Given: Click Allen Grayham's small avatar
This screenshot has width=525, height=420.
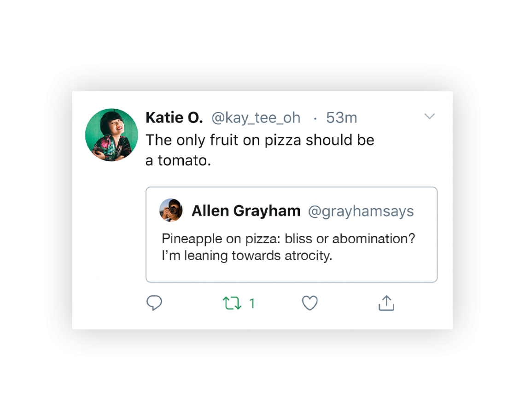Looking at the screenshot, I should (x=171, y=210).
